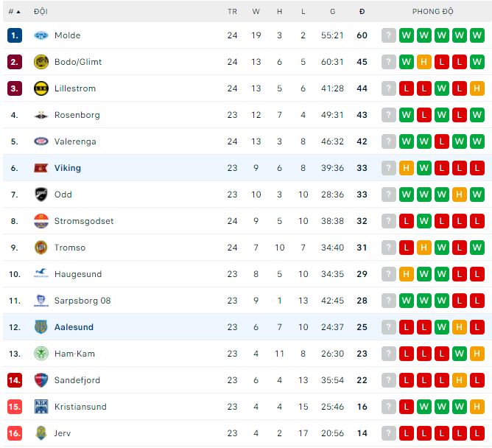Sort by W wins column header
This screenshot has width=492, height=448.
click(x=256, y=12)
